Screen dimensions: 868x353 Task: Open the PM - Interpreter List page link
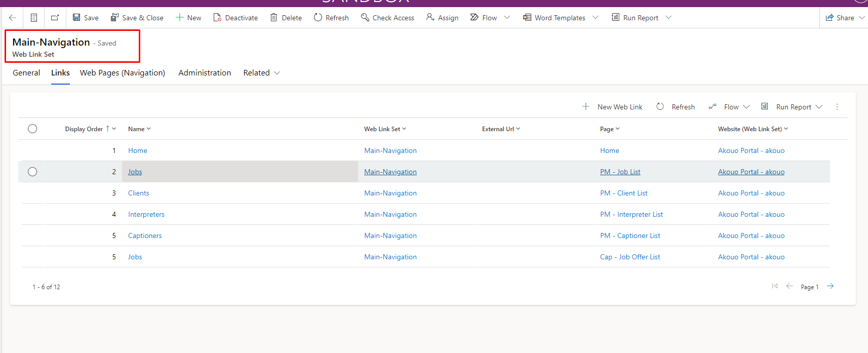click(631, 214)
